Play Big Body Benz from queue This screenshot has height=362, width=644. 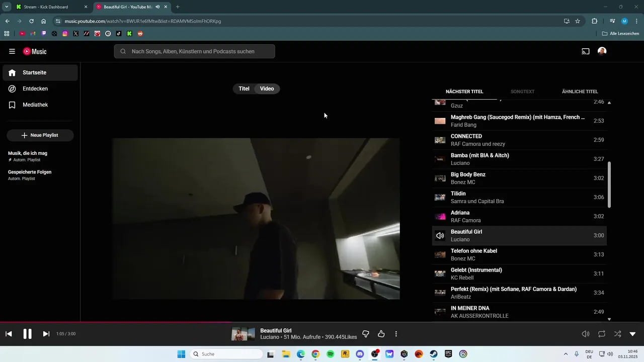pyautogui.click(x=519, y=178)
